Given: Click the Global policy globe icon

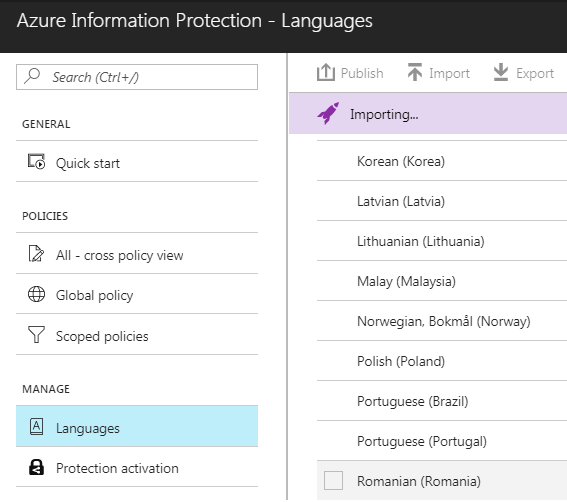Looking at the screenshot, I should (37, 294).
